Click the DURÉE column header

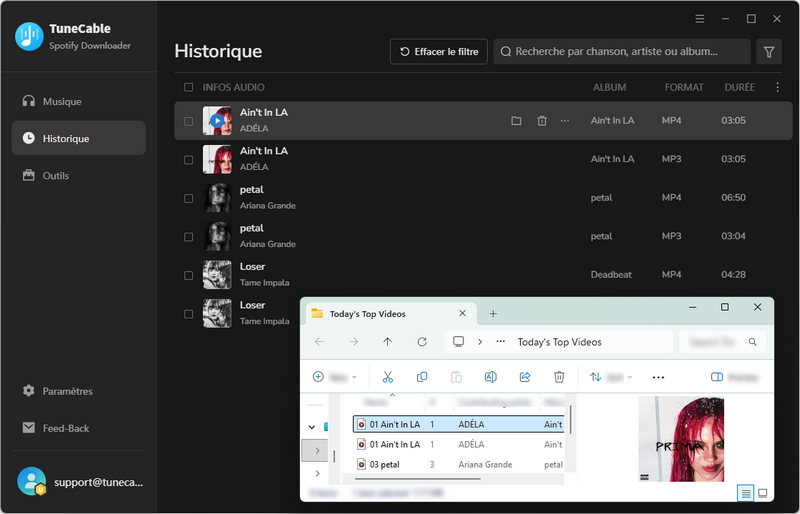tap(739, 87)
